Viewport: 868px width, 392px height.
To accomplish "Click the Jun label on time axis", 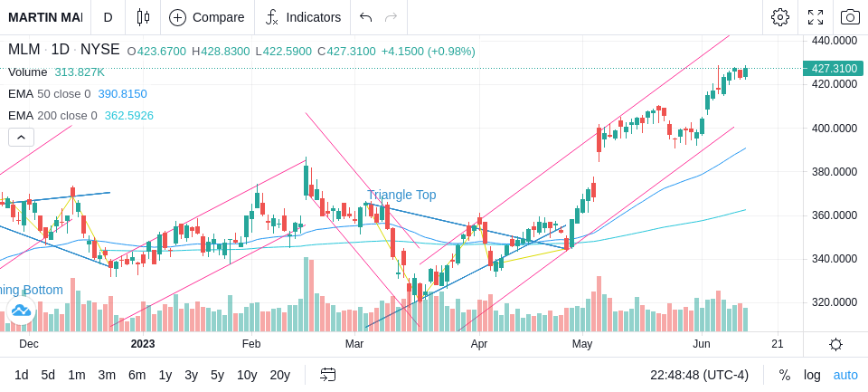I will (702, 344).
